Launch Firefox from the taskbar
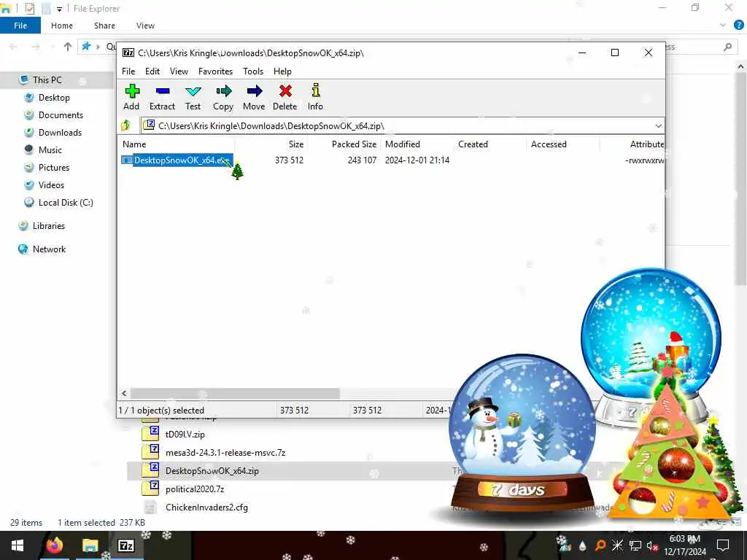This screenshot has width=747, height=560. point(55,545)
